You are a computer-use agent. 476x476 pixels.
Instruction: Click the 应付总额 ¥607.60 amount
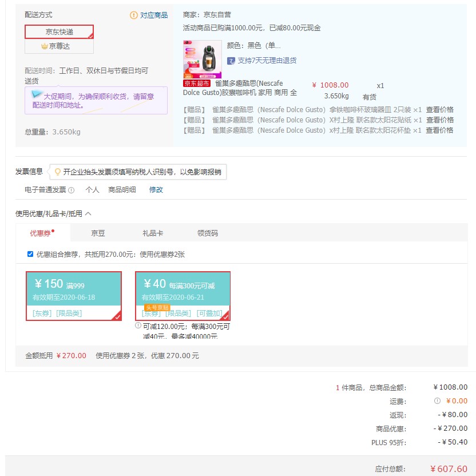449,469
